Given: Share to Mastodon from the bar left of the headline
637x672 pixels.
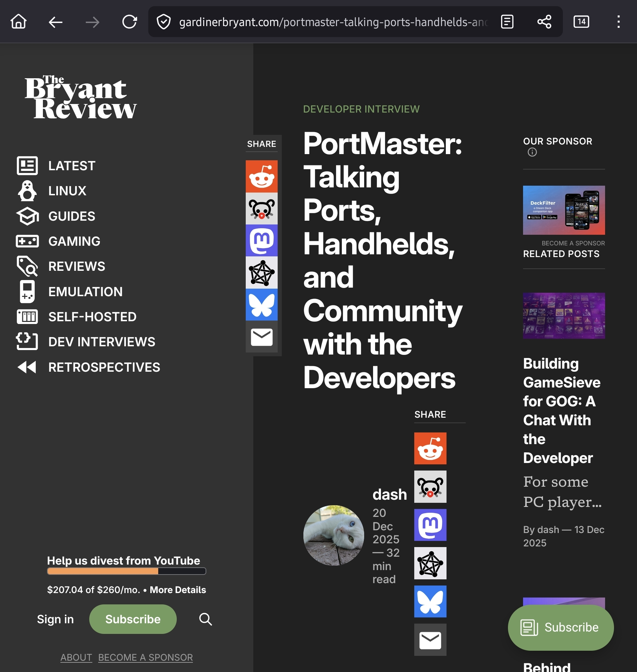Looking at the screenshot, I should click(262, 240).
